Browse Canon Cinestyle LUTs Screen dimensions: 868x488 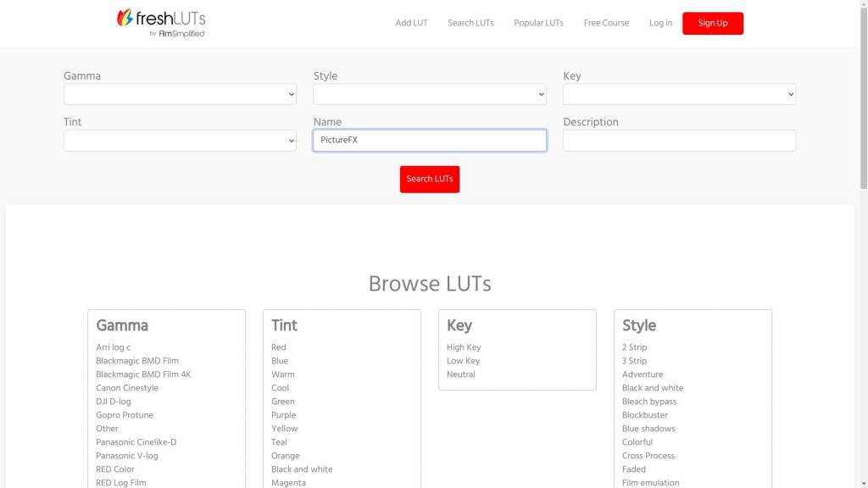(x=127, y=388)
